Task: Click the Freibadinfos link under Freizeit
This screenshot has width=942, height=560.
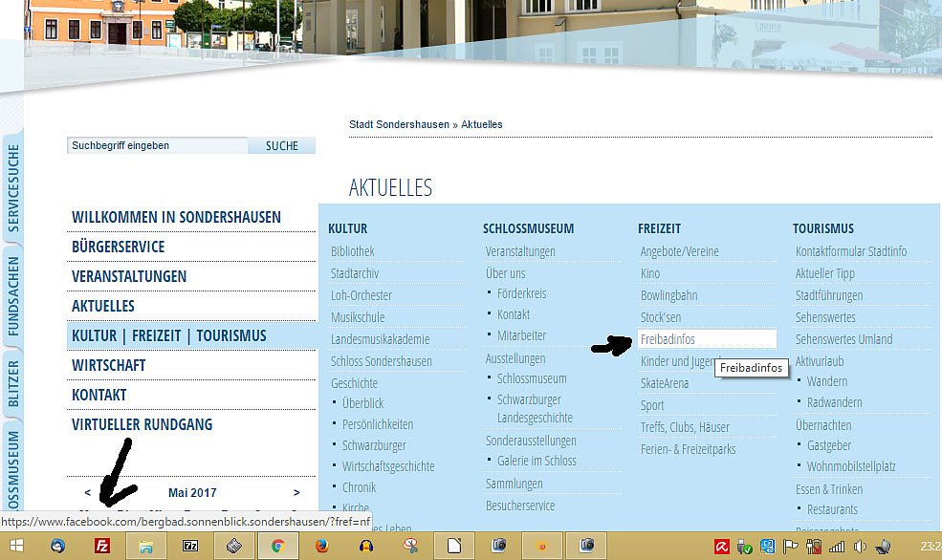Action: pos(668,339)
